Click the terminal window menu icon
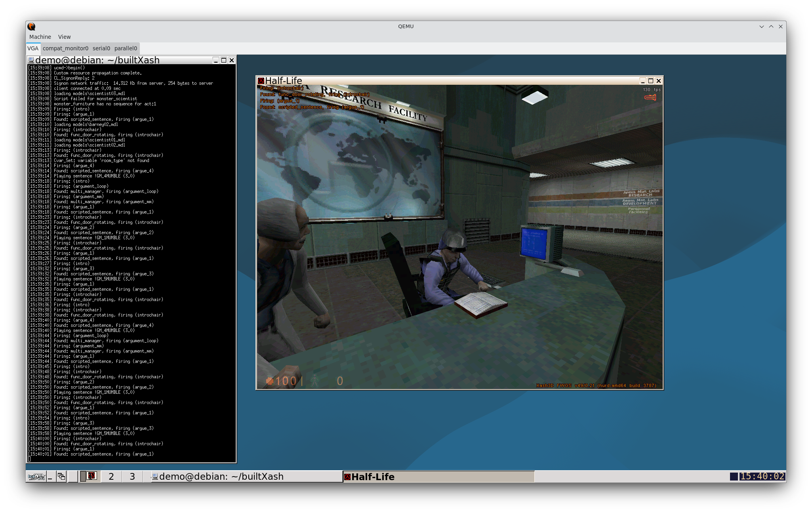The image size is (812, 513). tap(31, 60)
